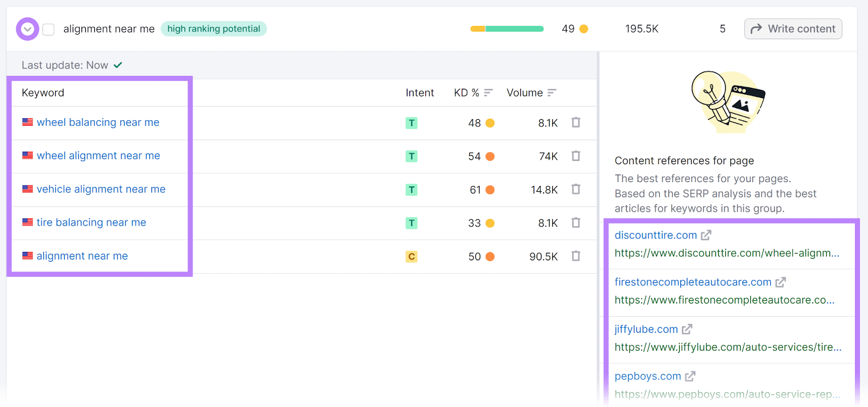868x407 pixels.
Task: Open the wheel alignment near me keyword link
Action: point(98,156)
